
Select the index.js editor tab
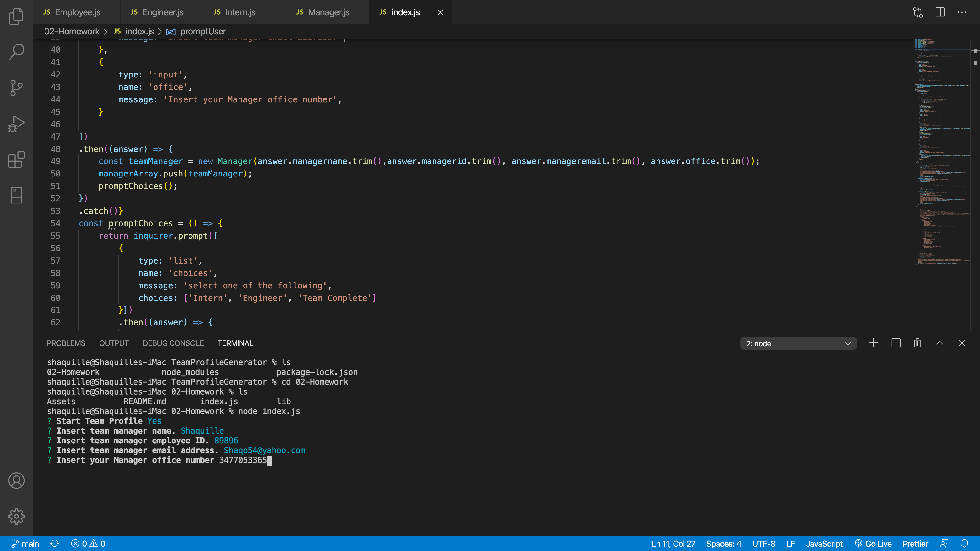[x=405, y=12]
